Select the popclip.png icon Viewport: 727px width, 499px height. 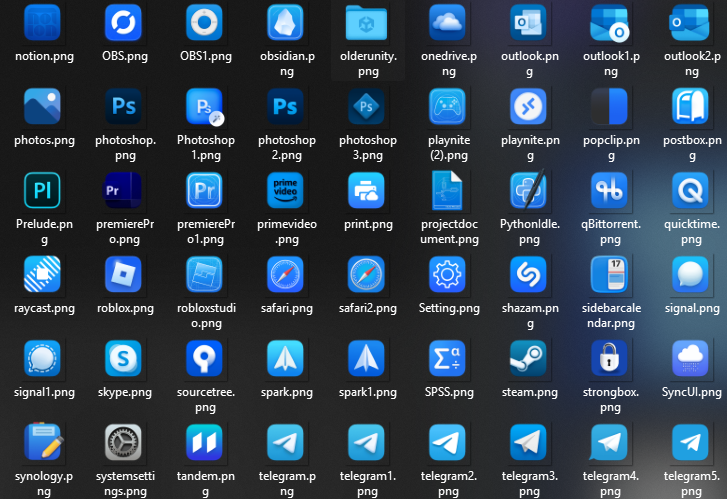click(x=609, y=106)
